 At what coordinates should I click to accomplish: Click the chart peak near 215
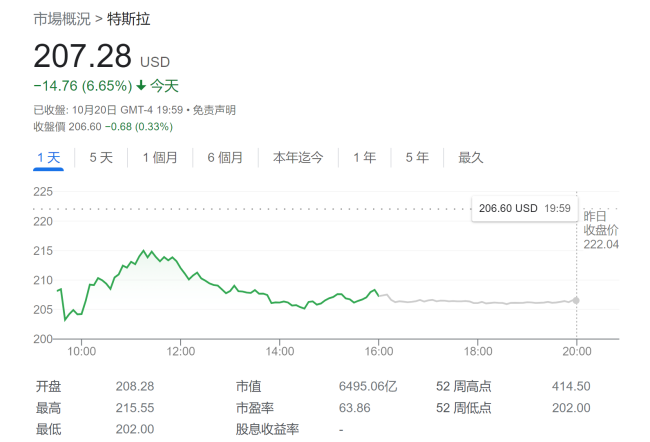point(144,250)
